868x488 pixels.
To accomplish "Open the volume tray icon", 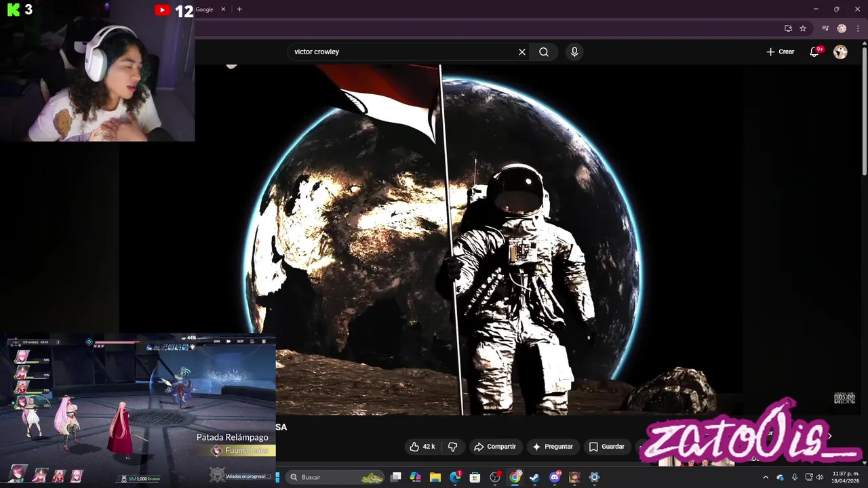I will click(x=820, y=477).
